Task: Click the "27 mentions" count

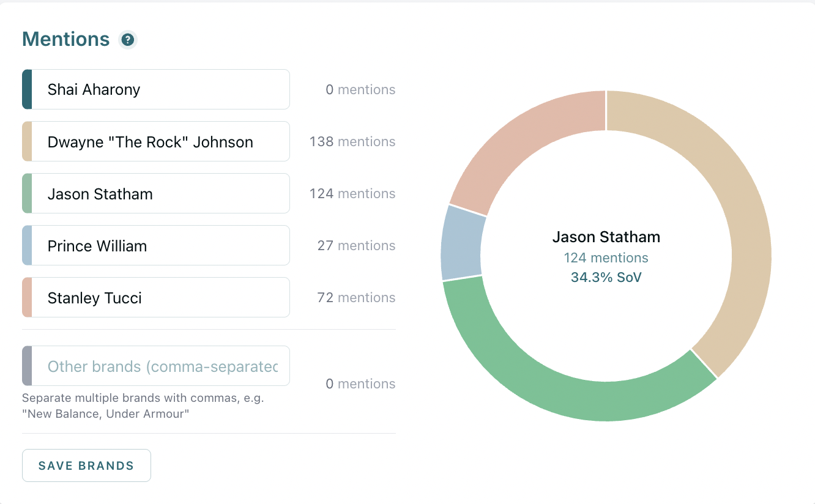Action: pyautogui.click(x=356, y=245)
